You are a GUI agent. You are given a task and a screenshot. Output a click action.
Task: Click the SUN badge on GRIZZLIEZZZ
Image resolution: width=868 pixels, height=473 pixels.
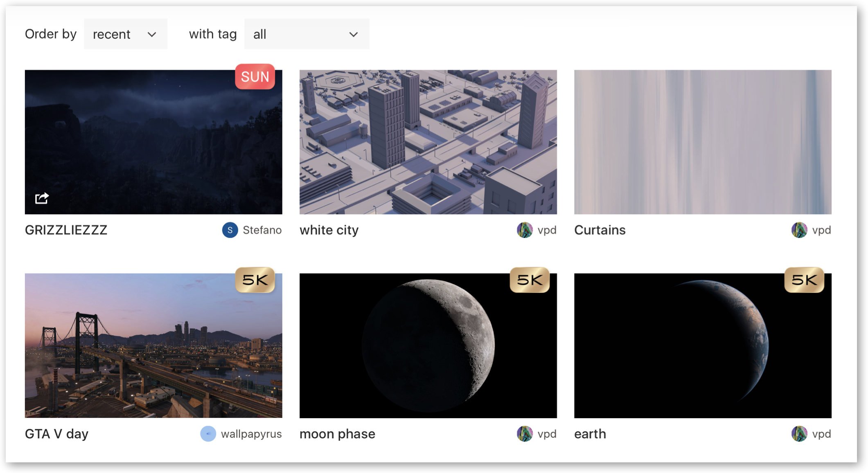pos(255,77)
